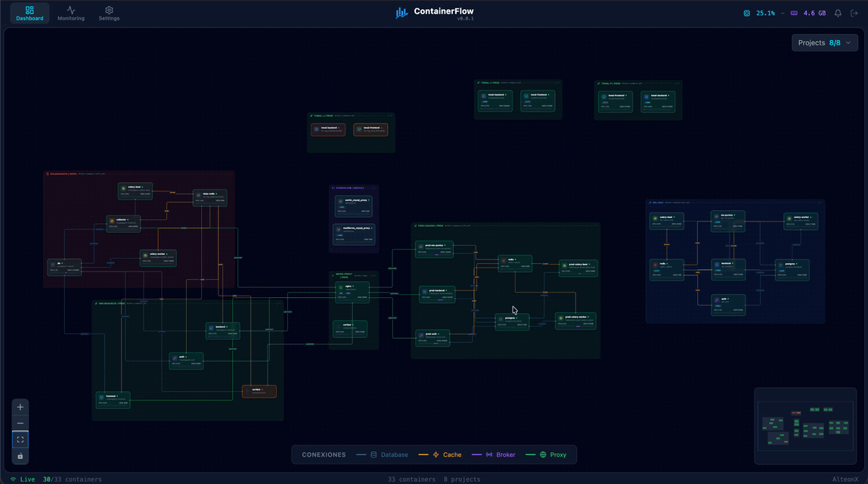Switch to the Monitoring tab
This screenshot has height=484, width=868.
coord(71,14)
